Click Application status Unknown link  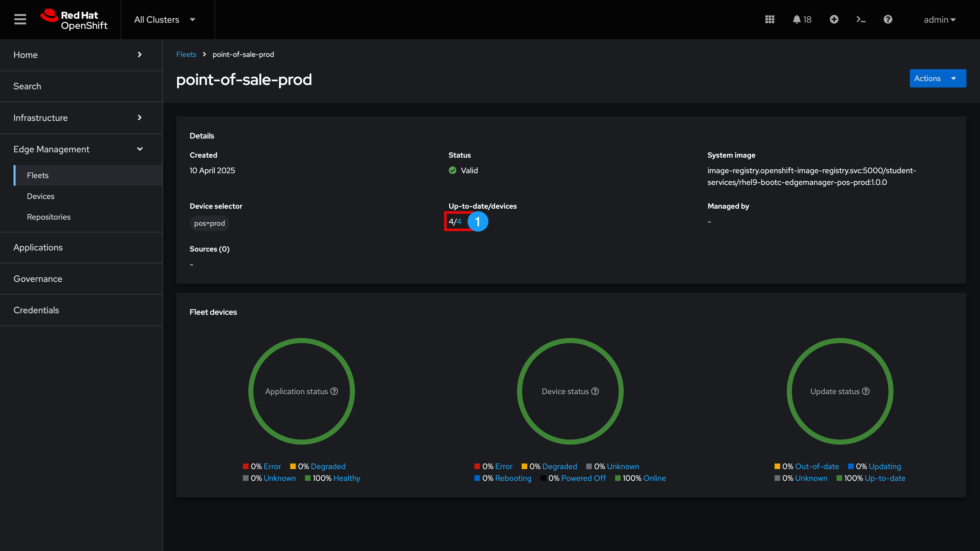[280, 478]
